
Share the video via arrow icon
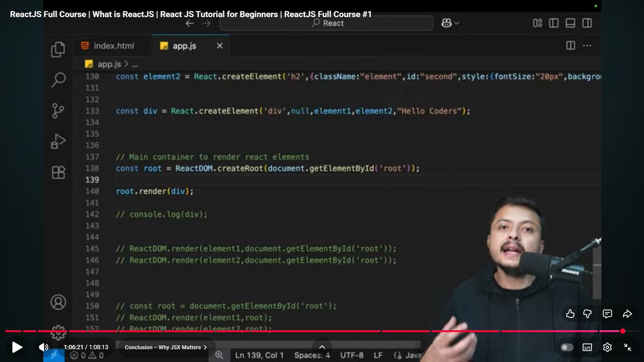(627, 314)
